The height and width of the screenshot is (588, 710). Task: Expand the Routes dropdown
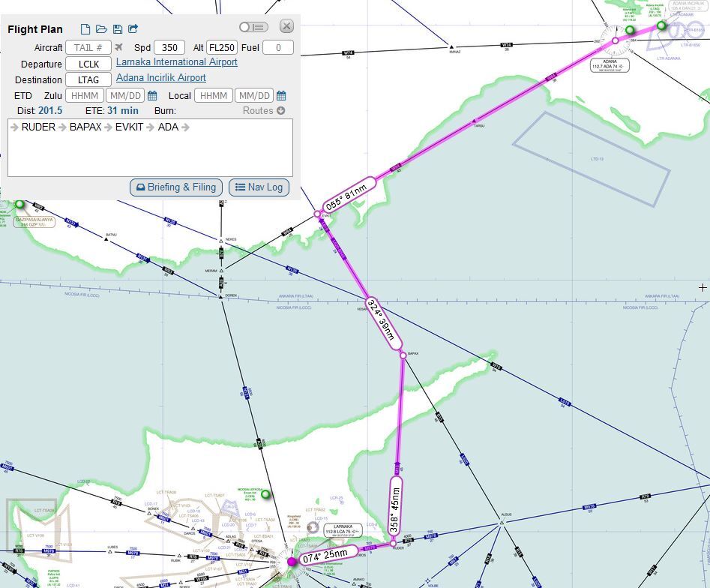(x=264, y=110)
